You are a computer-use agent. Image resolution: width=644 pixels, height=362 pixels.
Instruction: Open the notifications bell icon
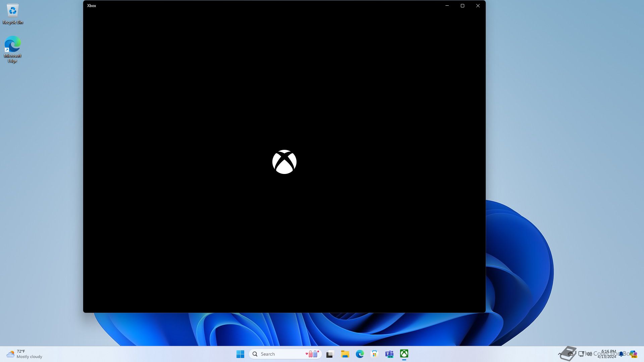[x=621, y=354]
